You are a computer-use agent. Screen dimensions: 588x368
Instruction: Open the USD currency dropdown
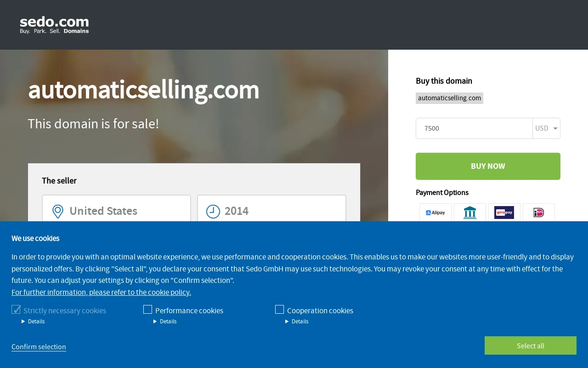point(547,128)
